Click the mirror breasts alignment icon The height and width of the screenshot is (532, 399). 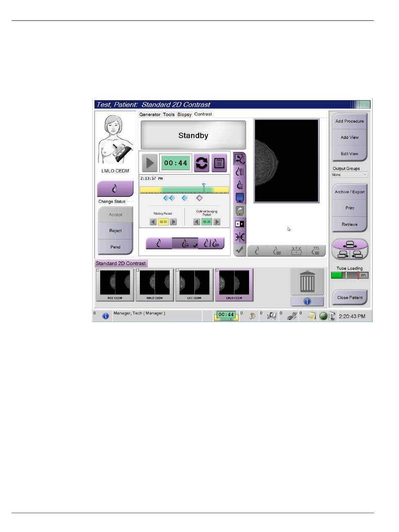[x=240, y=237]
